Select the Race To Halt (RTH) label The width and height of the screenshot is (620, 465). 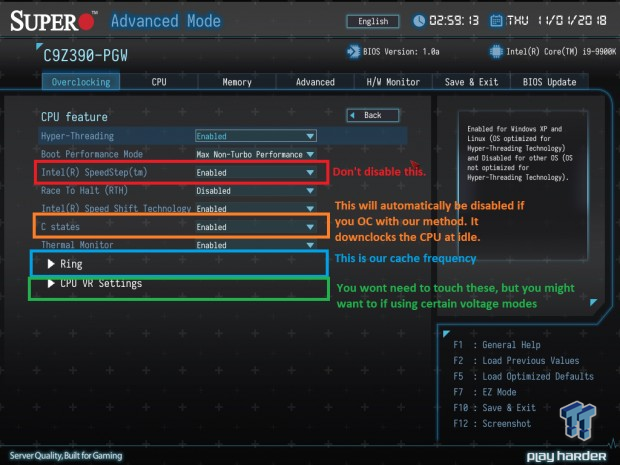coord(84,191)
